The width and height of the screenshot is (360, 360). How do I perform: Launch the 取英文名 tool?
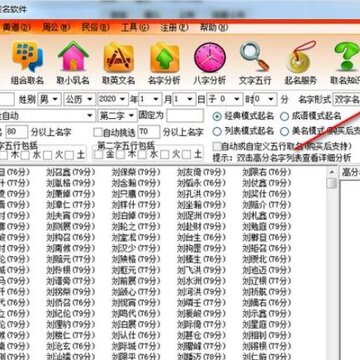pos(119,63)
